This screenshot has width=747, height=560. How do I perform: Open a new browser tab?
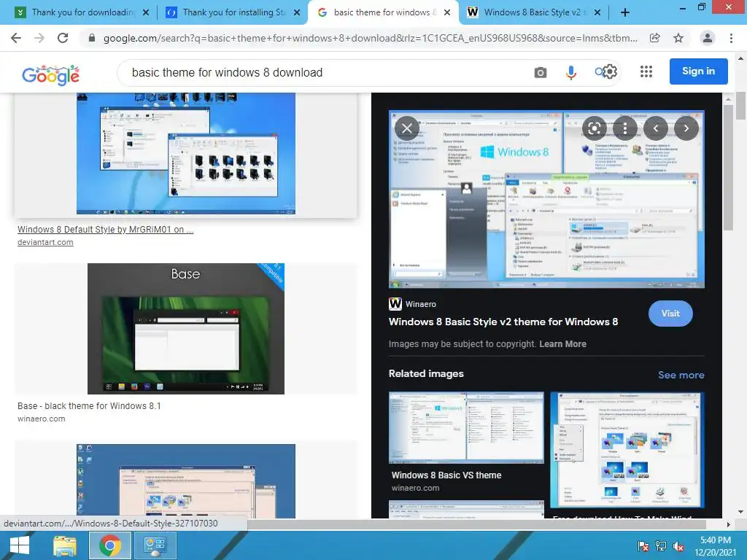[x=625, y=12]
